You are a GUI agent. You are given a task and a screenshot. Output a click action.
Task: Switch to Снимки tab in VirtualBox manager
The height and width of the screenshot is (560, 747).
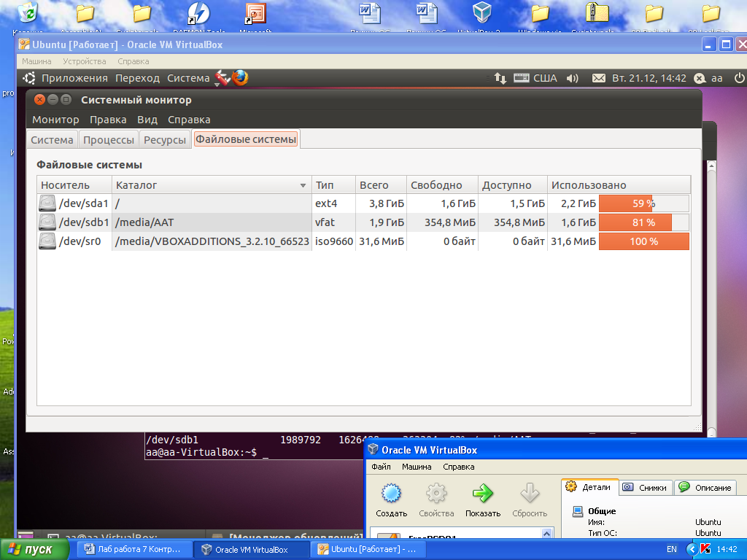pos(646,488)
